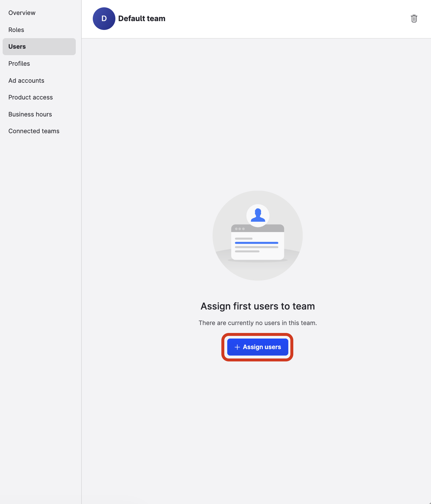Select Users in the sidebar

click(39, 47)
